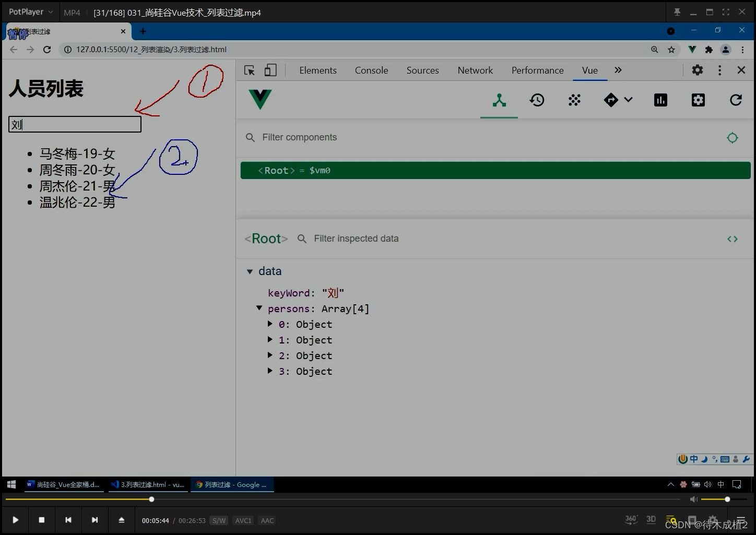Collapse the data section triangle
756x535 pixels.
click(250, 272)
